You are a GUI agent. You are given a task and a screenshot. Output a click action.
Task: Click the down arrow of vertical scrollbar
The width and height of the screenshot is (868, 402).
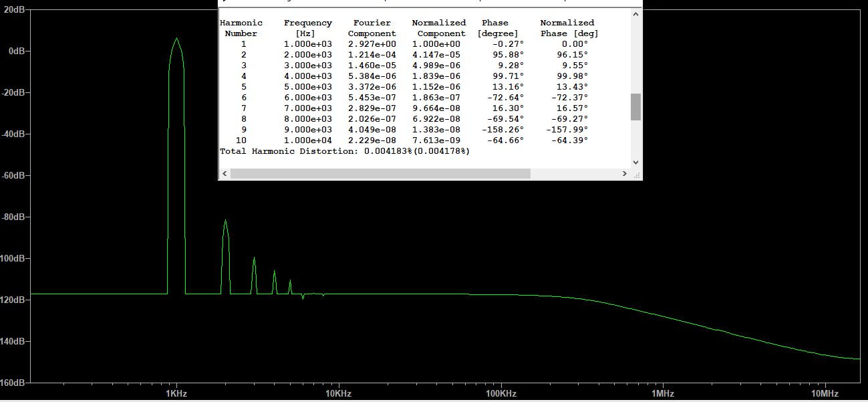point(635,163)
